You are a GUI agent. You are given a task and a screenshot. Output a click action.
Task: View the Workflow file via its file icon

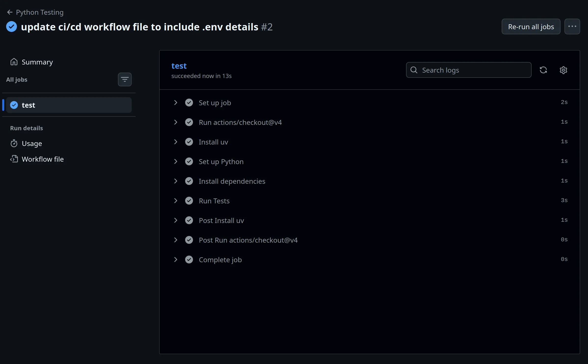[14, 159]
